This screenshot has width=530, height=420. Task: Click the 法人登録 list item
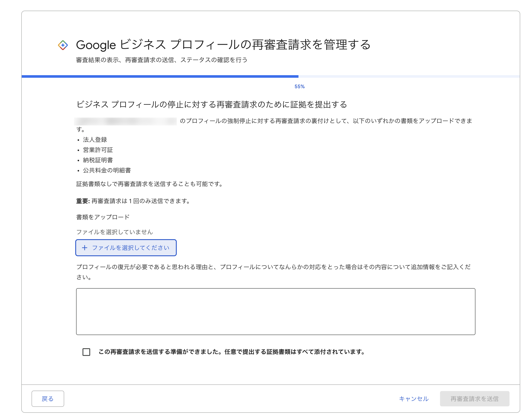click(95, 140)
